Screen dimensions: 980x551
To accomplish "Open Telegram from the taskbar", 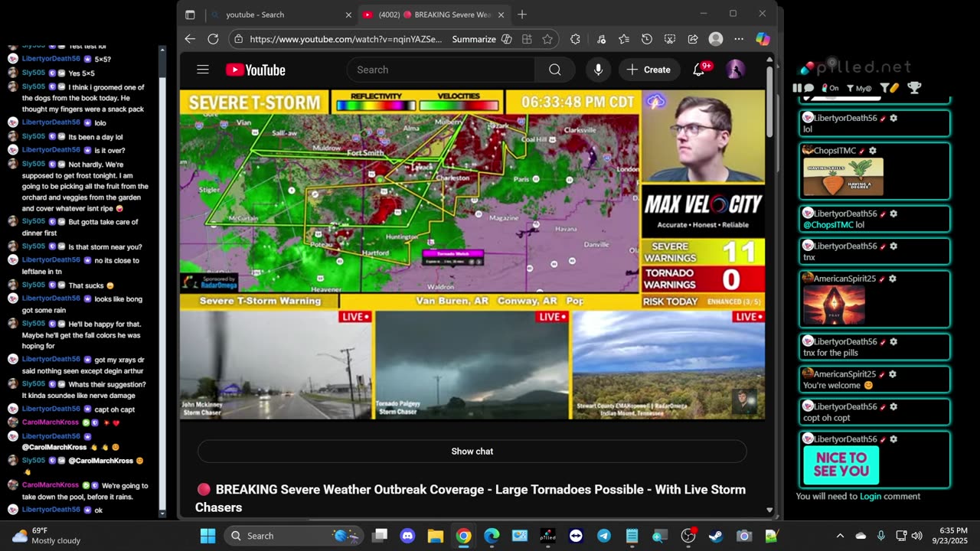I will pyautogui.click(x=604, y=536).
